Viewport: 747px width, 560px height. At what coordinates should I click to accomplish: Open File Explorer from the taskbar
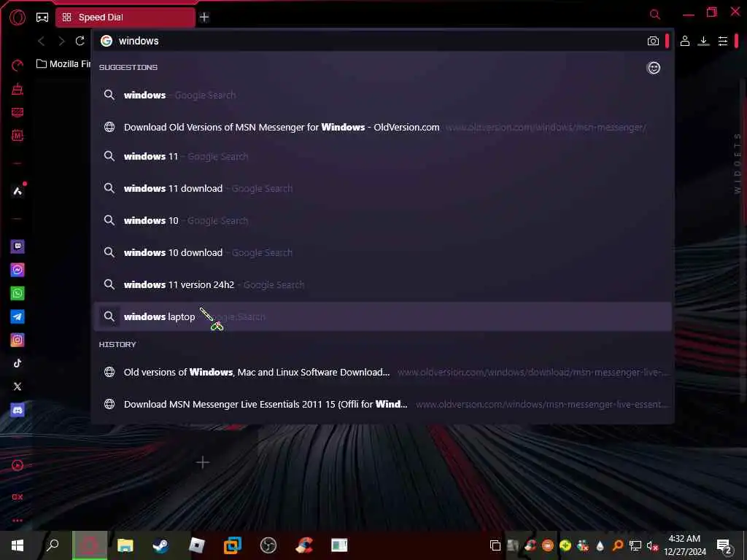click(125, 545)
